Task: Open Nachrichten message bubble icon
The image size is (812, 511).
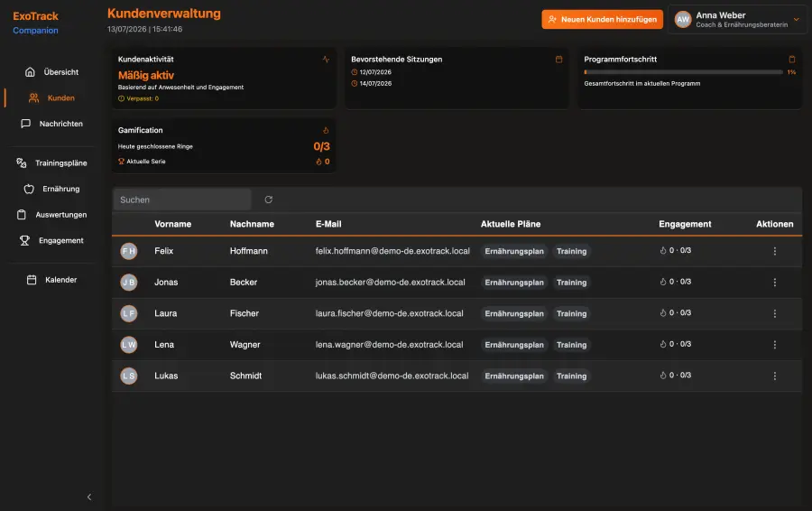Action: (x=25, y=124)
